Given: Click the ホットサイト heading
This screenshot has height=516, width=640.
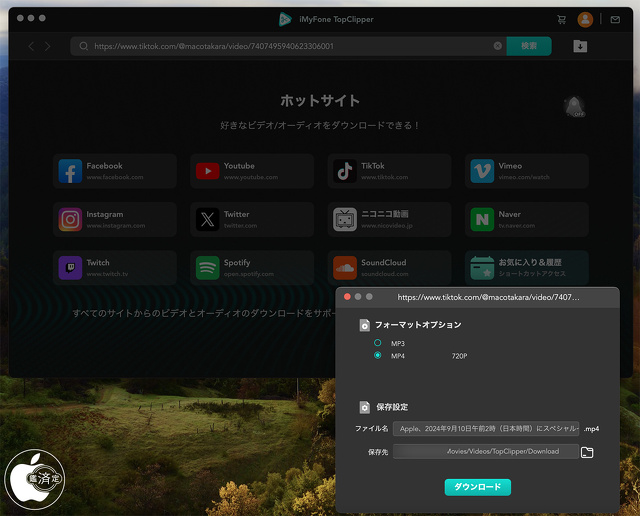Looking at the screenshot, I should click(320, 101).
